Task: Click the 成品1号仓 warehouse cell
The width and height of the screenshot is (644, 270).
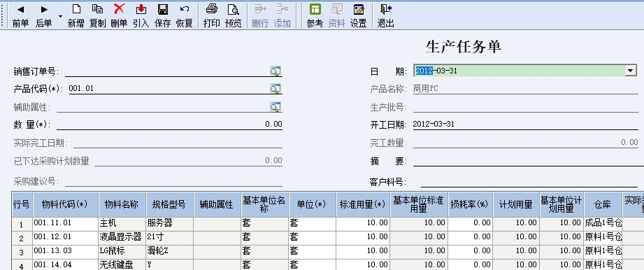Action: (x=603, y=223)
